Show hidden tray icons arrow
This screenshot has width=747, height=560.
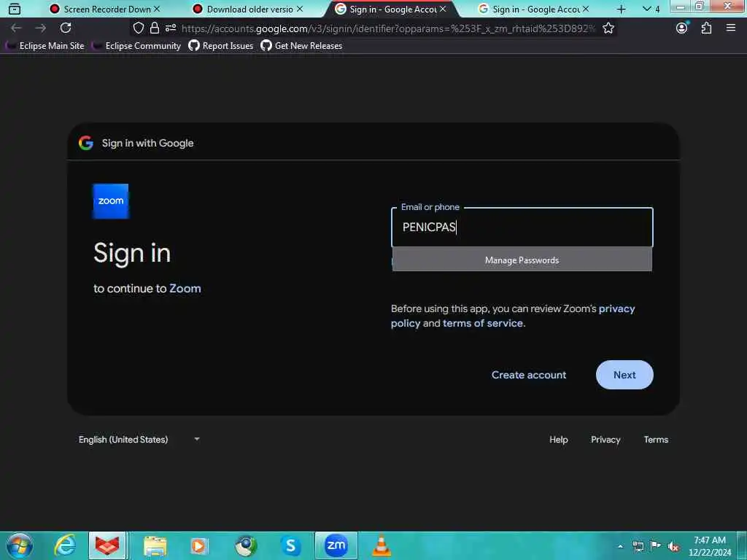click(620, 546)
